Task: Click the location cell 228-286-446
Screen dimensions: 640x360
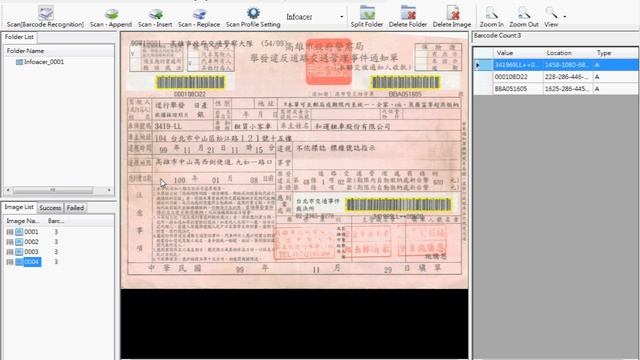Action: click(568, 77)
